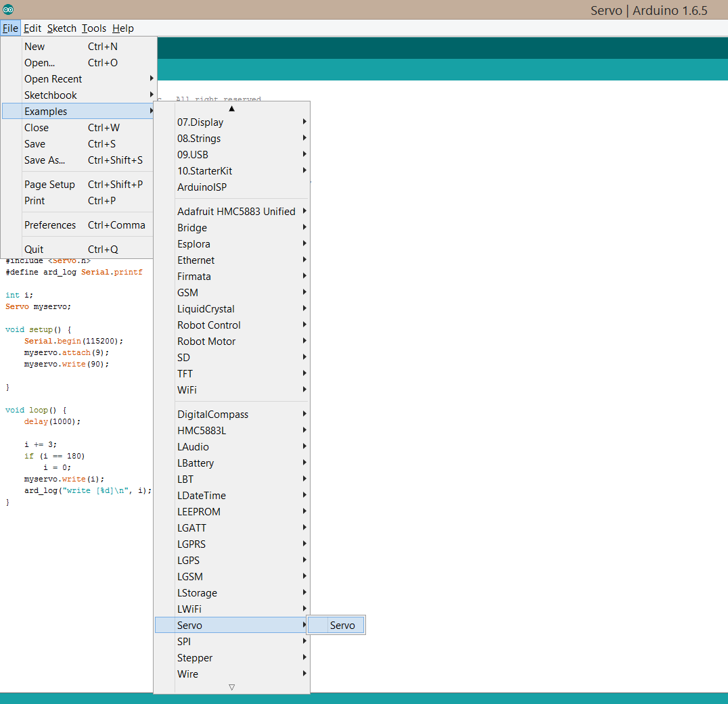Choose New from the File menu
Image resolution: width=728 pixels, height=704 pixels.
point(78,47)
